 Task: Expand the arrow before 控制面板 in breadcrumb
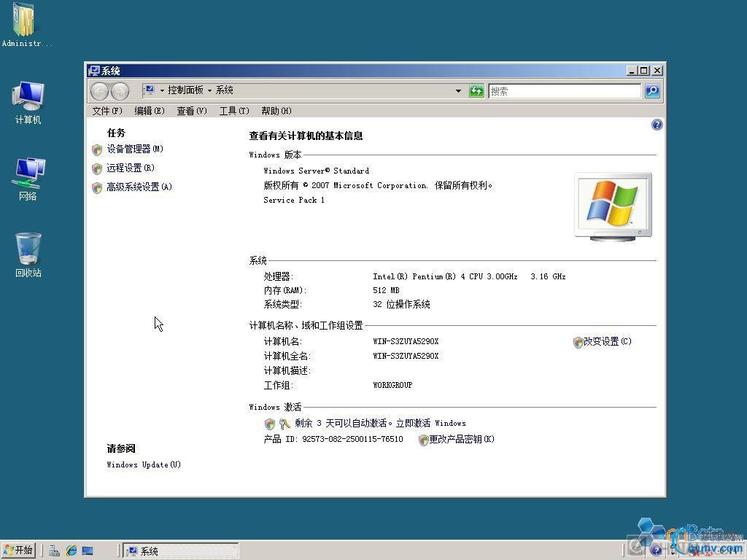click(x=162, y=90)
